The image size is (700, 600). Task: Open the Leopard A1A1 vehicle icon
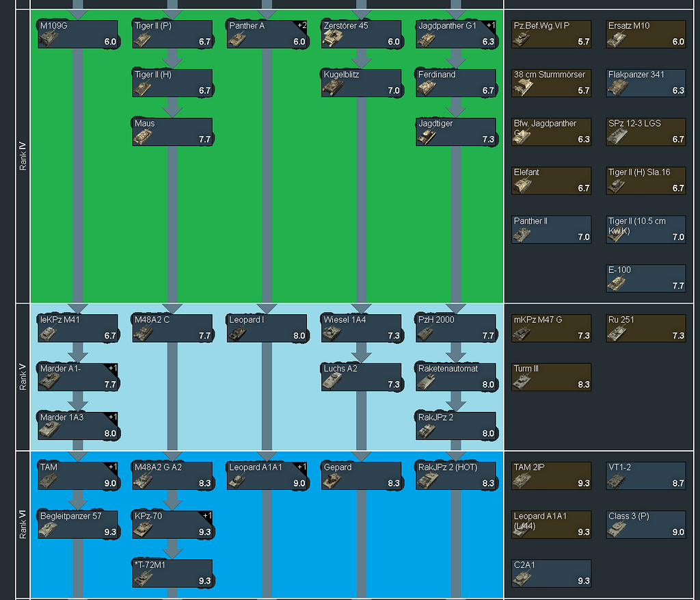click(267, 474)
